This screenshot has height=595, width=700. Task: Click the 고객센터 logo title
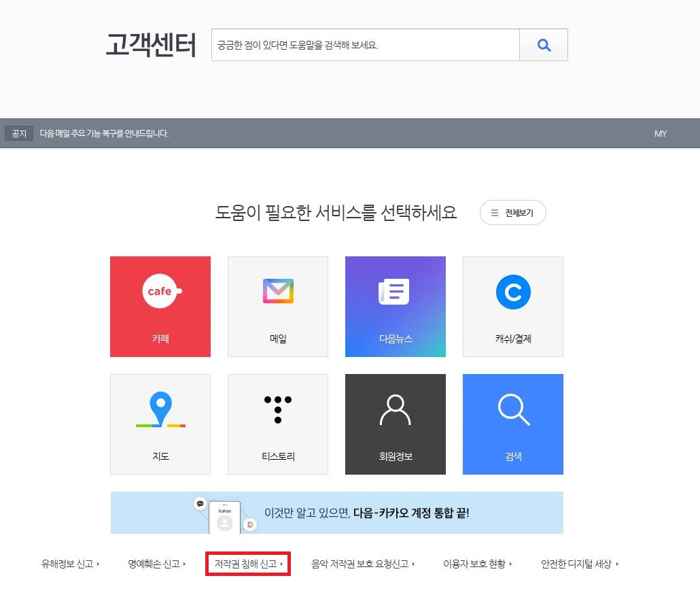[x=151, y=45]
